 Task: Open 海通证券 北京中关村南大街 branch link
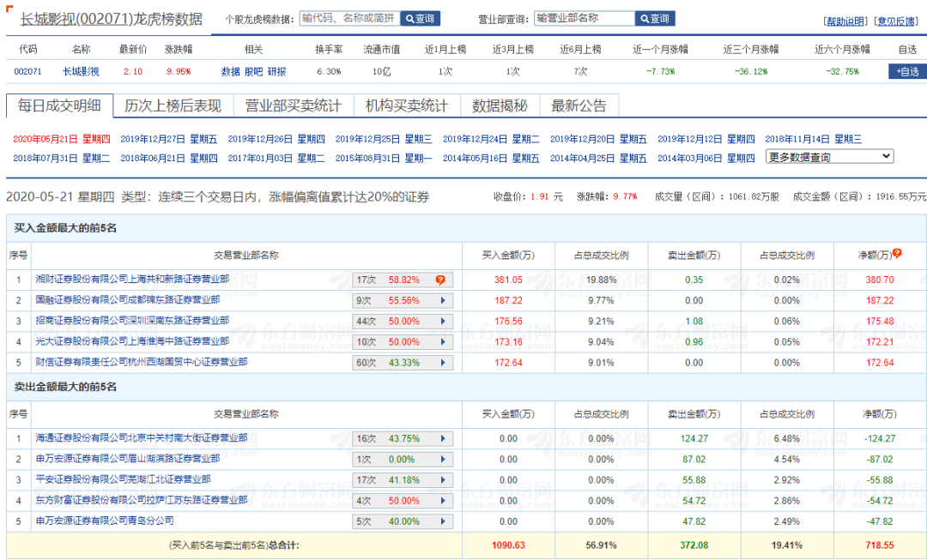[142, 438]
